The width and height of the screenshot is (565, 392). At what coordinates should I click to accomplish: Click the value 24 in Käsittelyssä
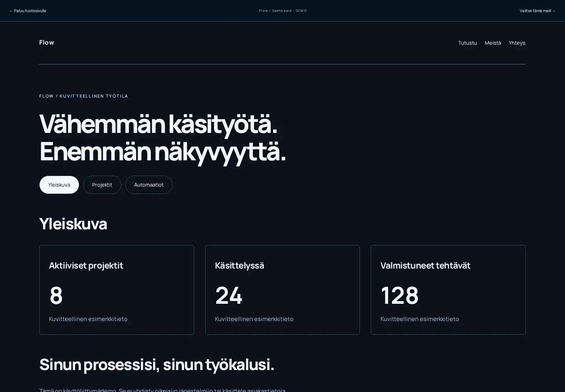[x=229, y=295]
